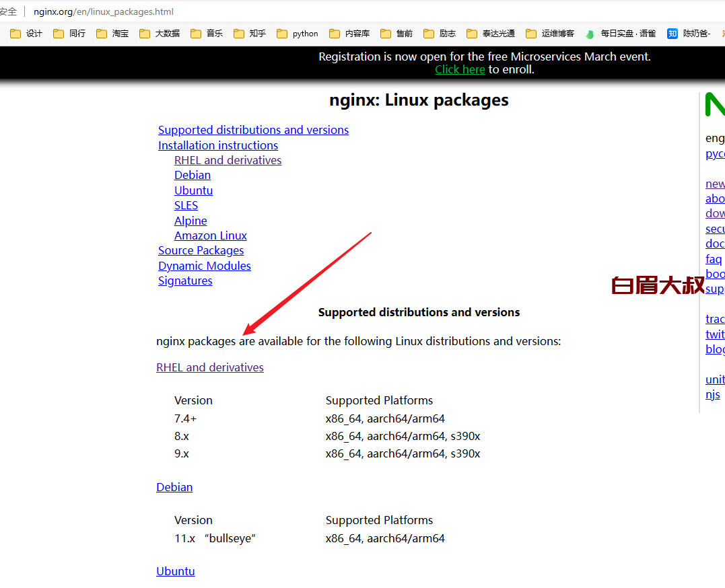725x588 pixels.
Task: Focus the address bar showing nginx.org URL
Action: point(104,11)
